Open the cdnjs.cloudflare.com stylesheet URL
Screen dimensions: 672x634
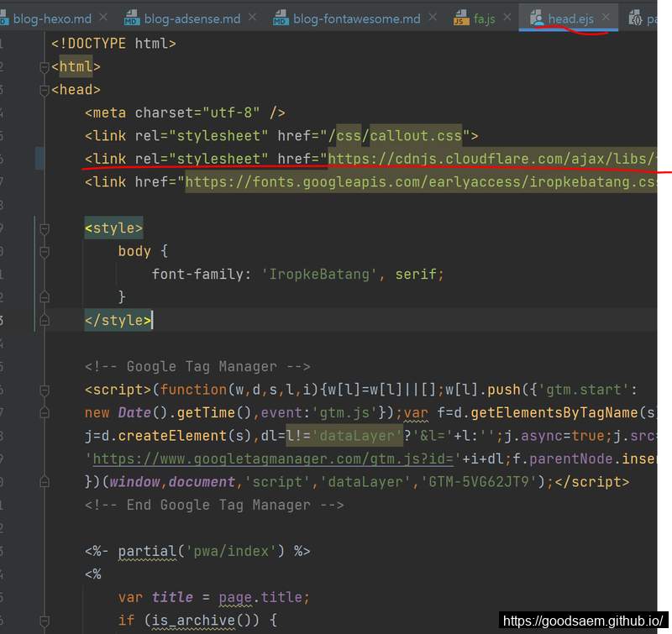click(x=492, y=159)
